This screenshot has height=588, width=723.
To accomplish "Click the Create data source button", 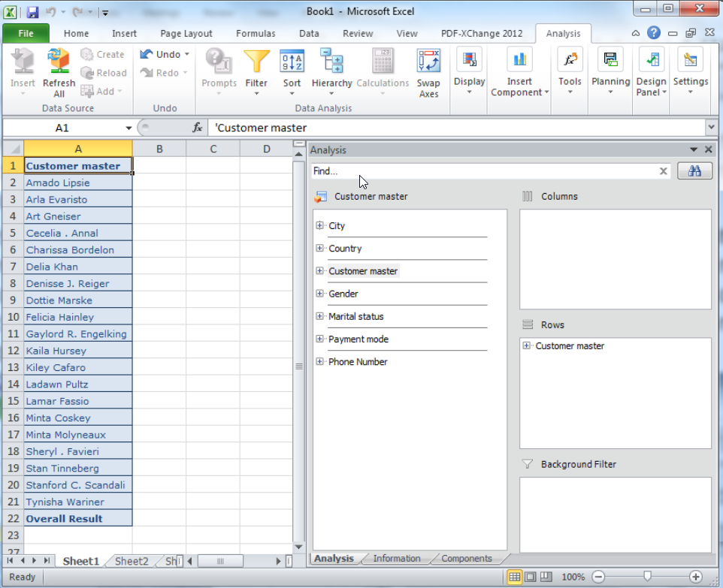I will point(102,54).
